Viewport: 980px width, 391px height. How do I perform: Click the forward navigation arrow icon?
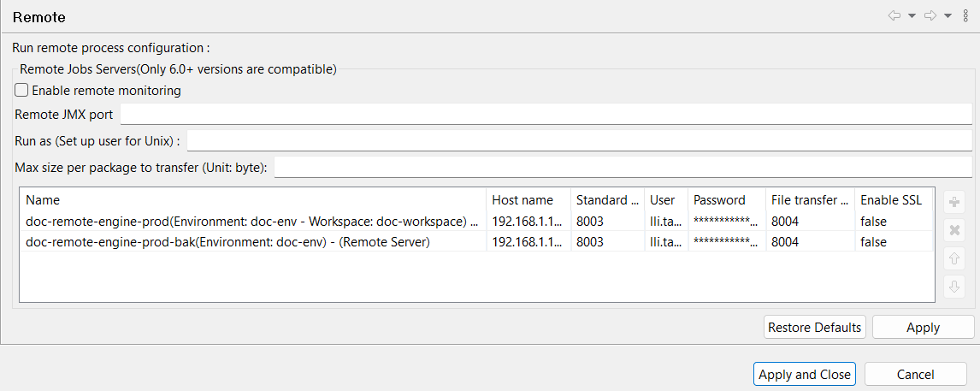(930, 16)
